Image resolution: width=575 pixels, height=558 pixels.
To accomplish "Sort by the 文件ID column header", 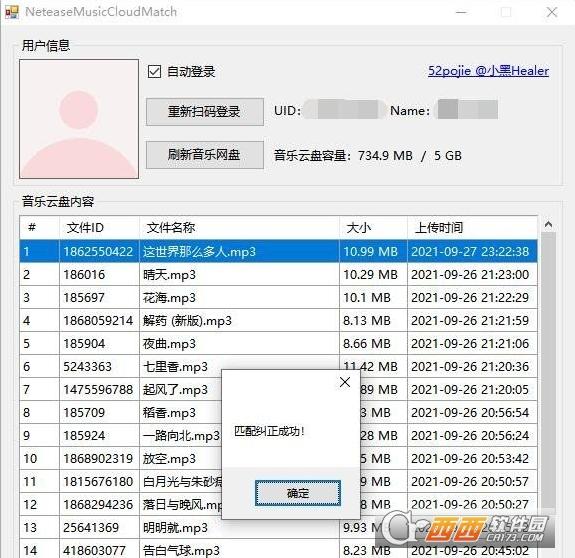I will (x=99, y=228).
